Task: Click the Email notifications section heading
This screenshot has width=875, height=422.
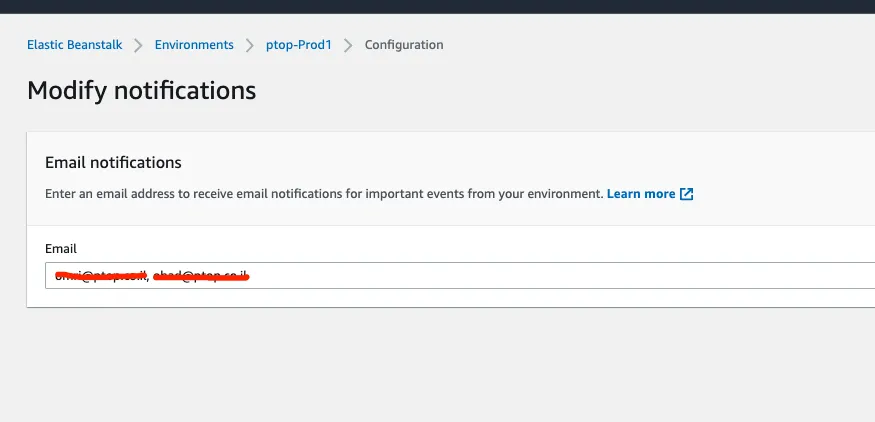Action: [x=113, y=162]
